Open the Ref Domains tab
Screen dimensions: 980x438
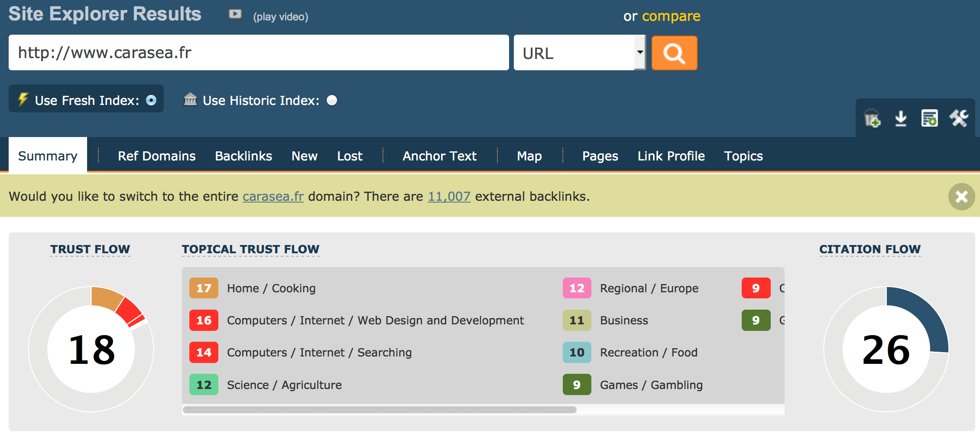click(x=157, y=156)
